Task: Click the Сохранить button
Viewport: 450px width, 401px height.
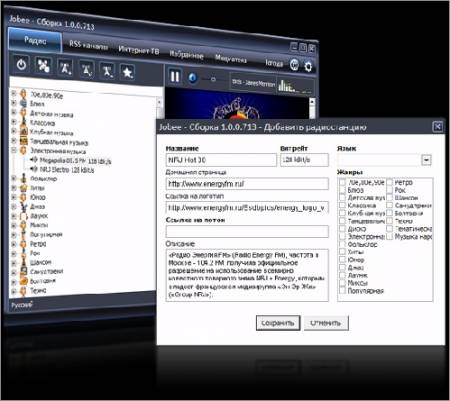Action: click(278, 323)
